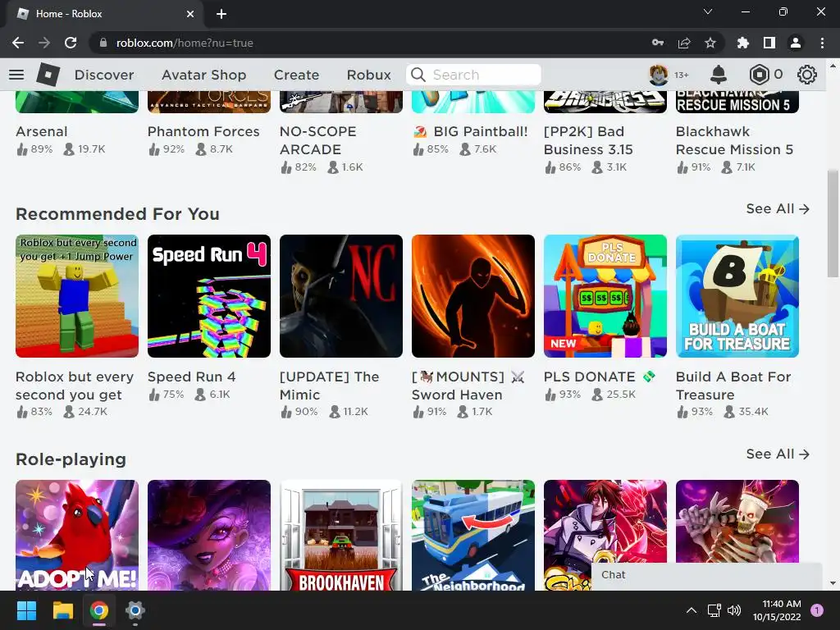Click the share page icon
The width and height of the screenshot is (840, 630).
coord(684,43)
